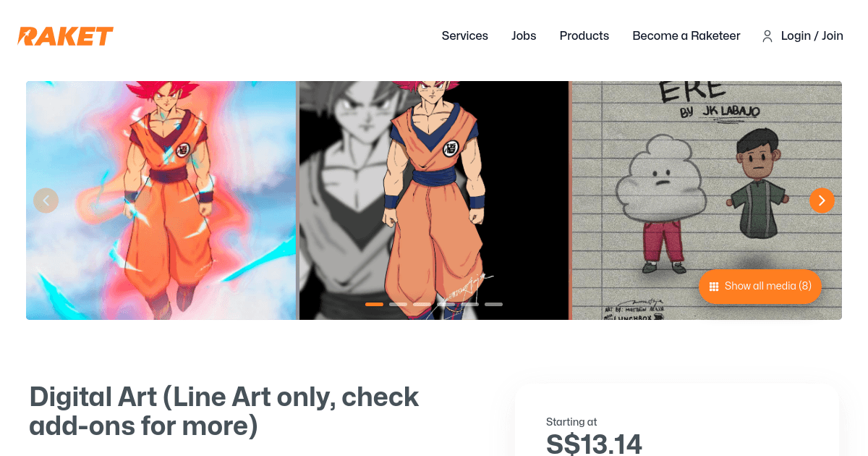Click Become a Raketeer link
868x456 pixels.
coord(686,36)
